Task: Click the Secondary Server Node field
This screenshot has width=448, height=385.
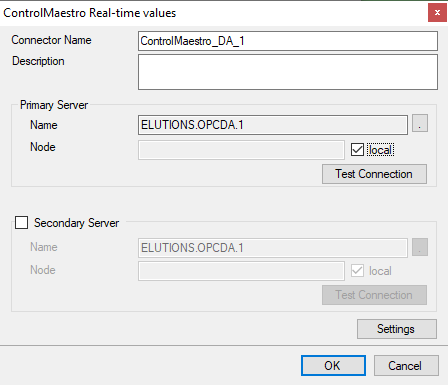Action: pyautogui.click(x=241, y=271)
